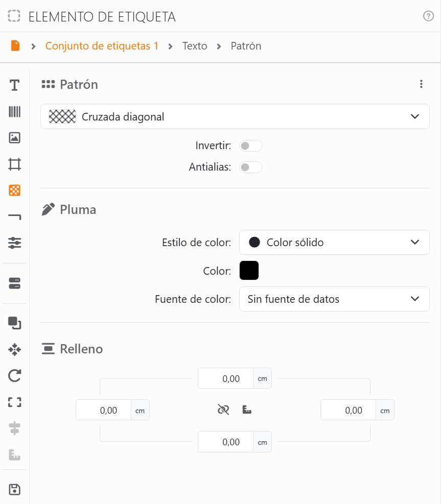Pick the black Pluma color swatch

point(249,270)
